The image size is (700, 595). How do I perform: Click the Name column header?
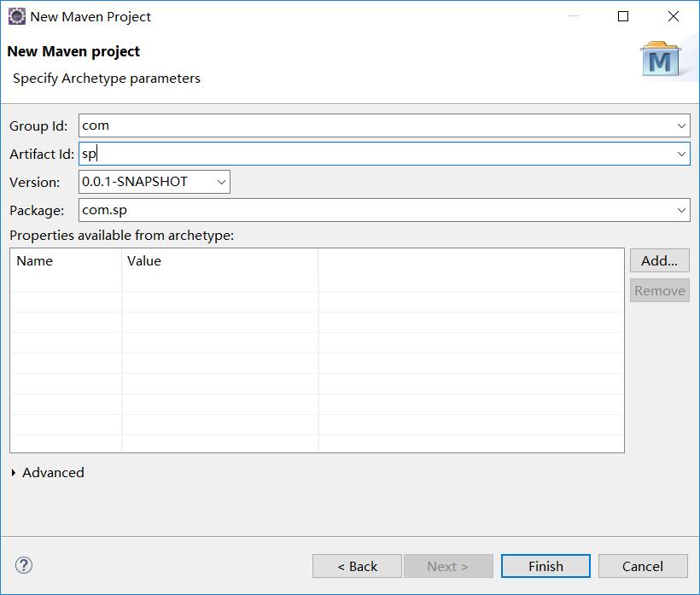point(66,261)
